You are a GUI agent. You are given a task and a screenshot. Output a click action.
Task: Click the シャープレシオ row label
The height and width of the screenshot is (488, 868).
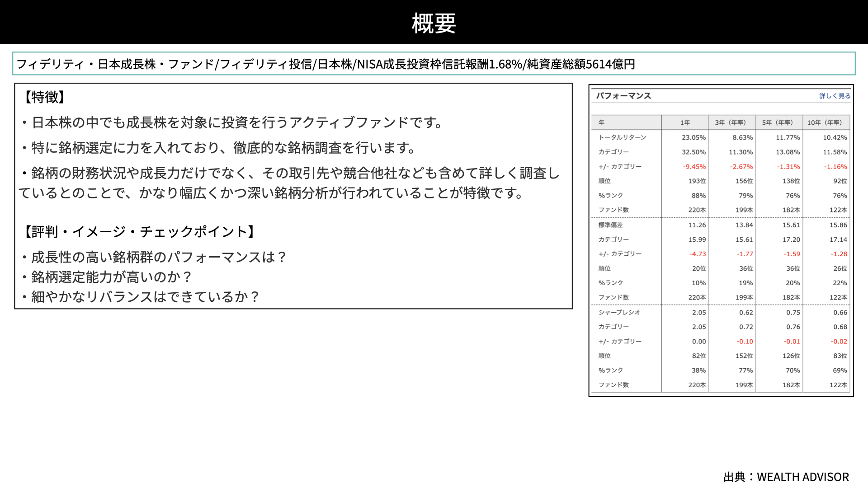click(x=619, y=312)
